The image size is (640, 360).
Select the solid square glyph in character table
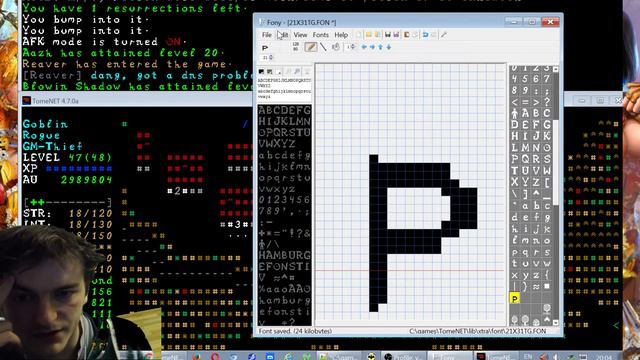pyautogui.click(x=547, y=287)
